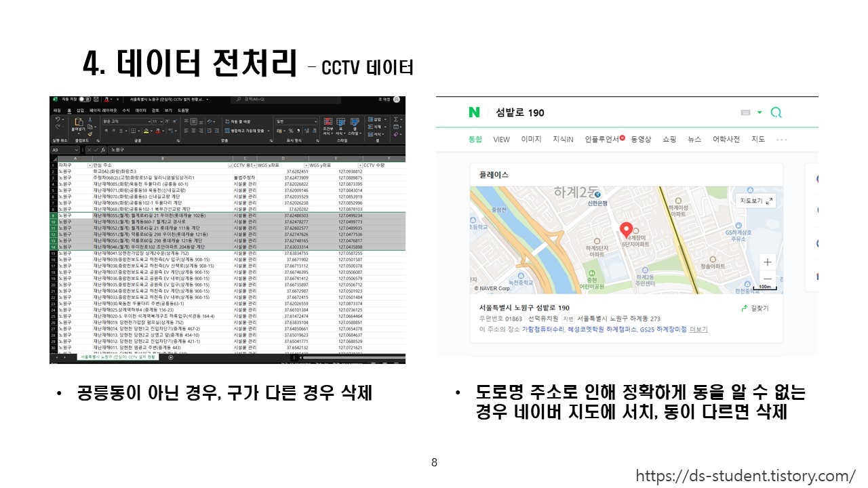Click Merge and Center (병합하고 가운데 맞춤)
This screenshot has height=488, width=868.
coord(246,131)
